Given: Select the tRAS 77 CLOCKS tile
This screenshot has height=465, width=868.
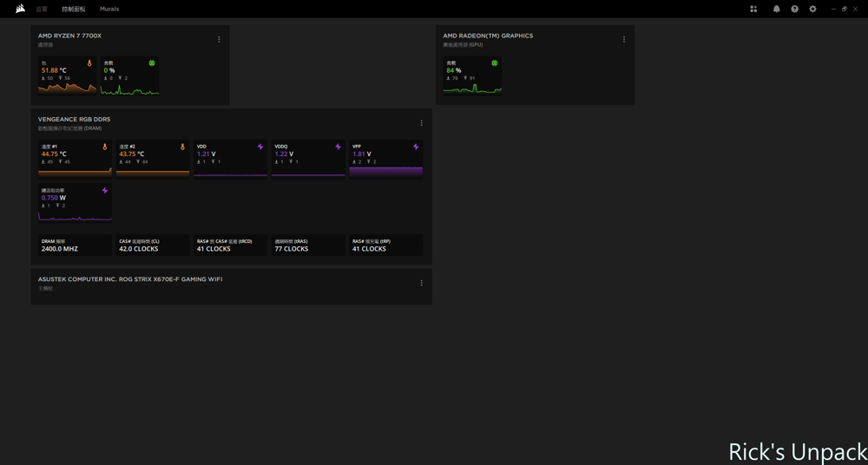Looking at the screenshot, I should click(x=308, y=246).
